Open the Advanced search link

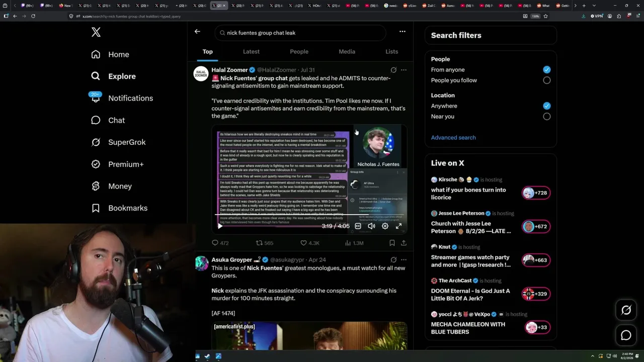[x=453, y=138]
